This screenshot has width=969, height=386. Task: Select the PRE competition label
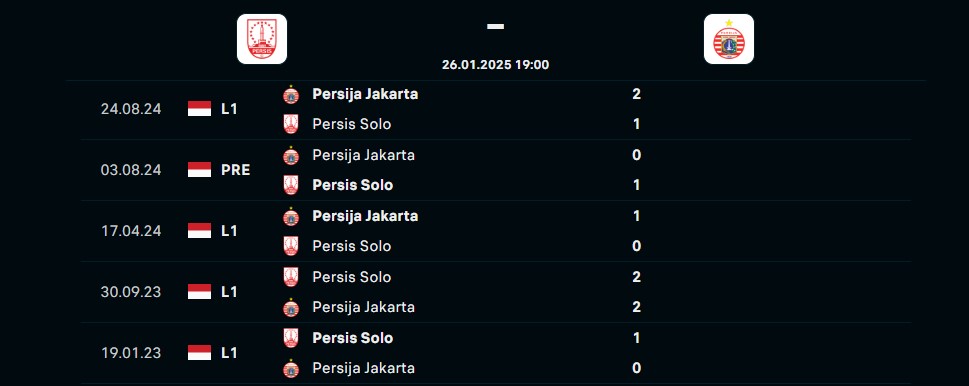pyautogui.click(x=235, y=170)
